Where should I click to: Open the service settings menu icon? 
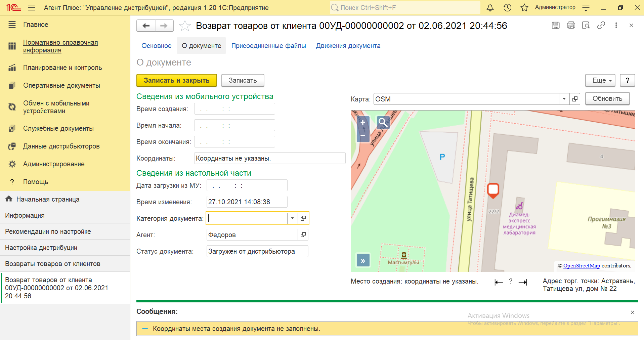[x=586, y=7]
